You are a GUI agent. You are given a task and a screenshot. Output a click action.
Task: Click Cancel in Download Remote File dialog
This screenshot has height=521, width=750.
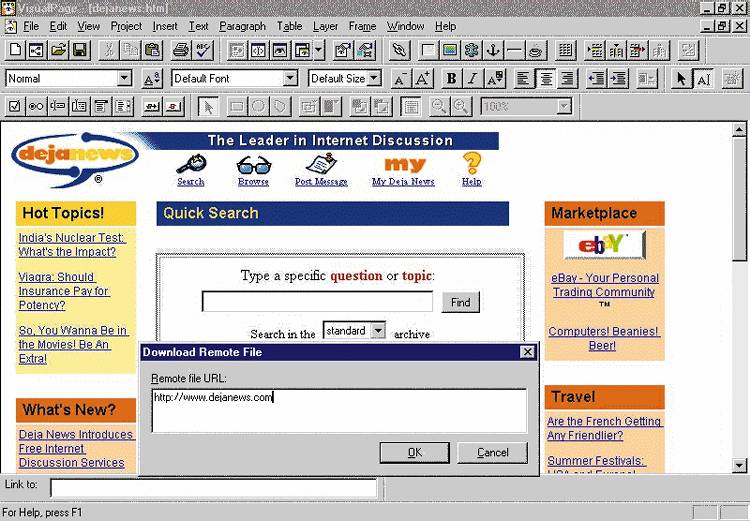pyautogui.click(x=493, y=453)
